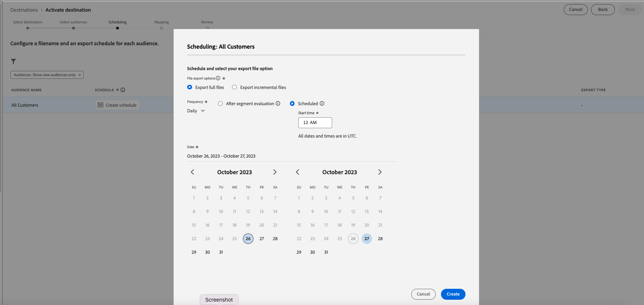Viewport: 644px width, 305px height.
Task: Remove the Audiences filter tag with X
Action: pos(79,75)
